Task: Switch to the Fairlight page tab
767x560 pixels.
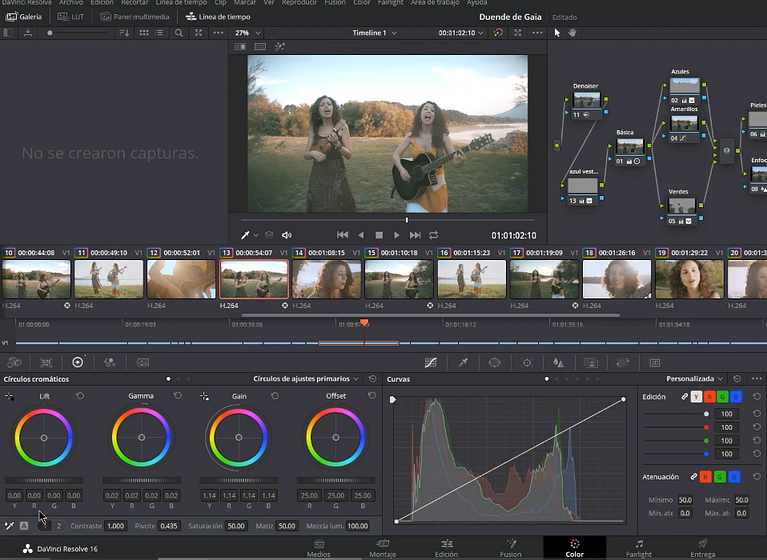Action: pyautogui.click(x=638, y=548)
